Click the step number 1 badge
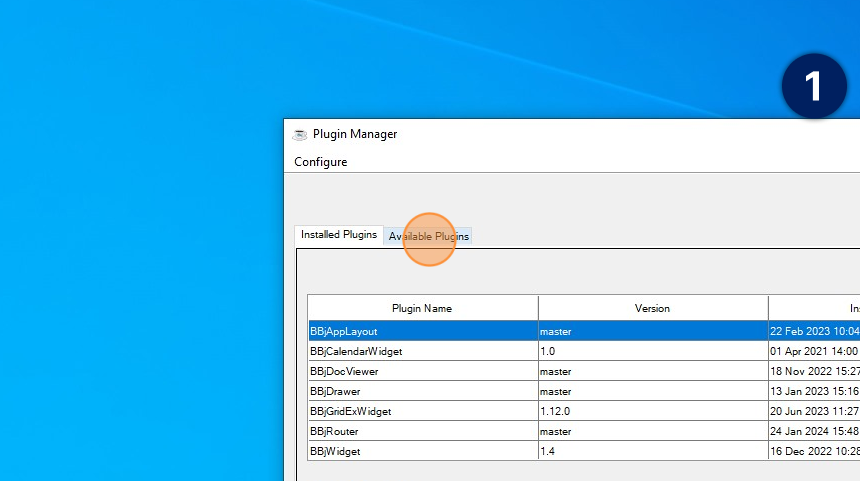 pos(813,86)
